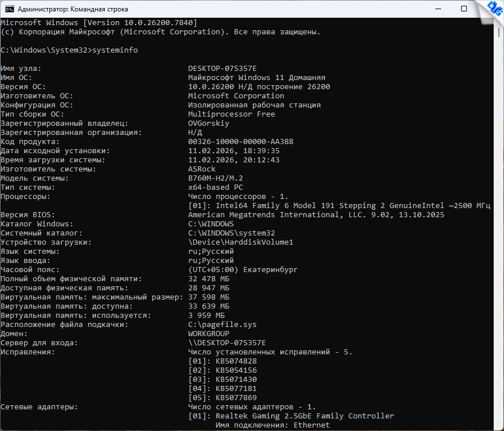Image resolution: width=504 pixels, height=431 pixels.
Task: Click product code '00326-10000-00000-AA388'
Action: (241, 142)
